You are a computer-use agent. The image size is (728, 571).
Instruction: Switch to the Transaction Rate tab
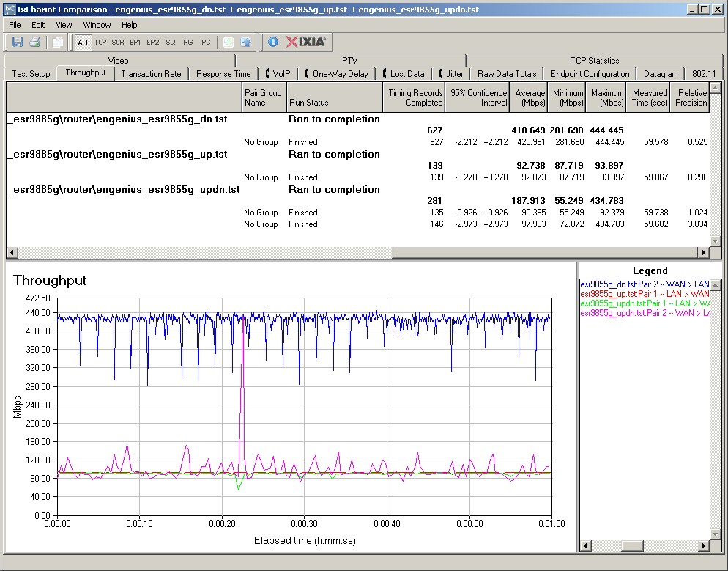tap(151, 74)
